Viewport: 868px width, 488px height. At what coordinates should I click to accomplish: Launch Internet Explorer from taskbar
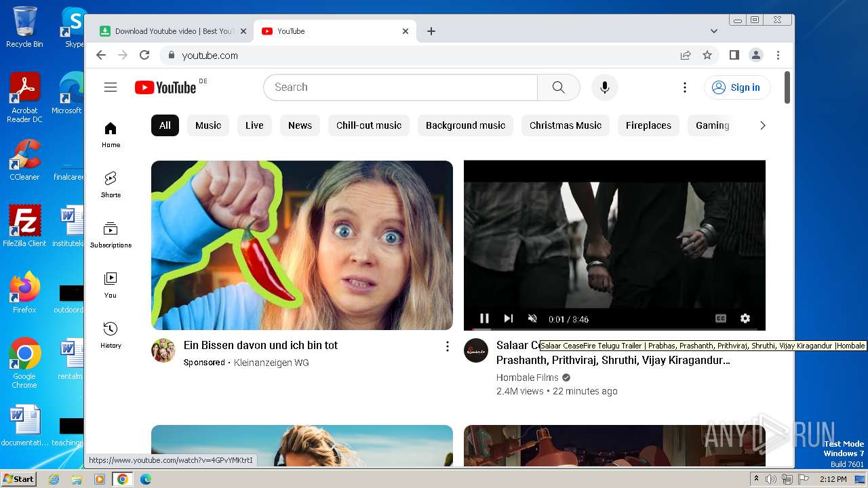[54, 479]
